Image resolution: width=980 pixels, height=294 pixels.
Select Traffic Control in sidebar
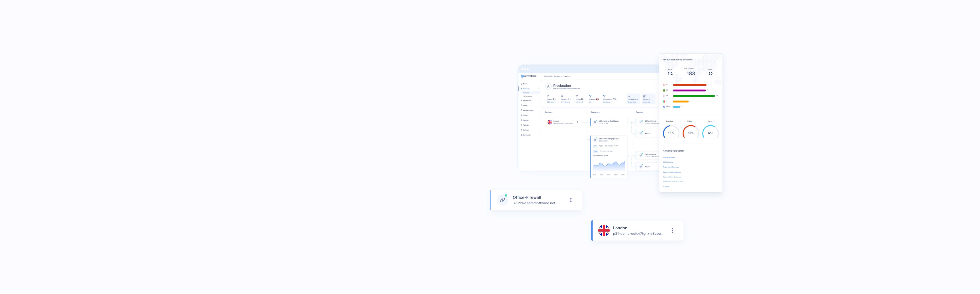pyautogui.click(x=528, y=97)
